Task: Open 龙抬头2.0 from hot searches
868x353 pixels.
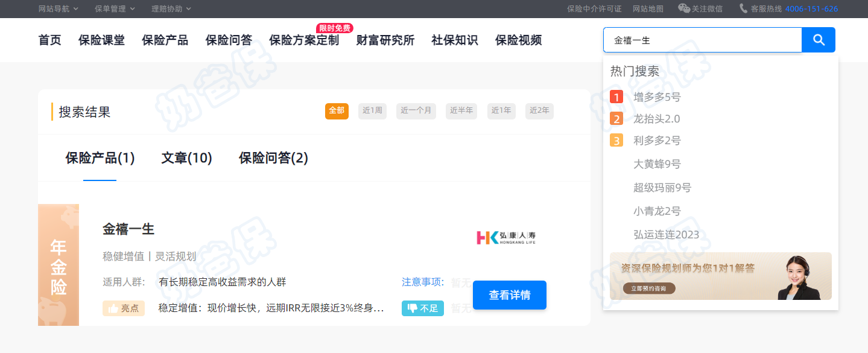Action: point(656,119)
